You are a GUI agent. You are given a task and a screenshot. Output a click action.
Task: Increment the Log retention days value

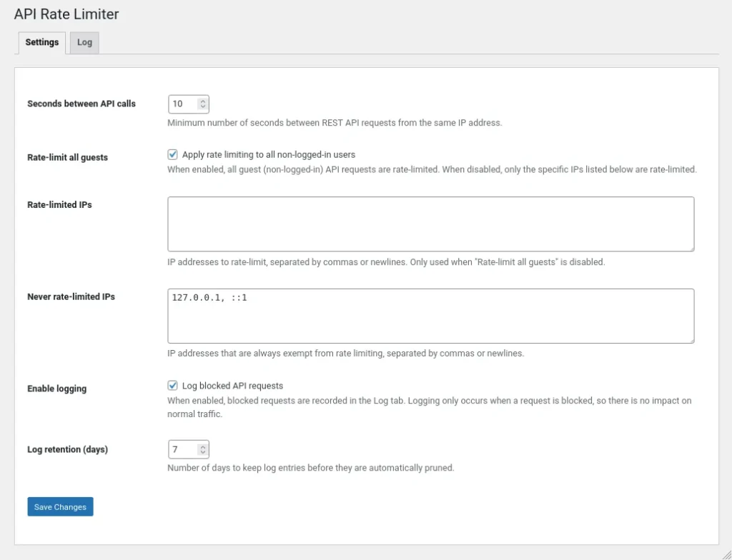coord(202,446)
